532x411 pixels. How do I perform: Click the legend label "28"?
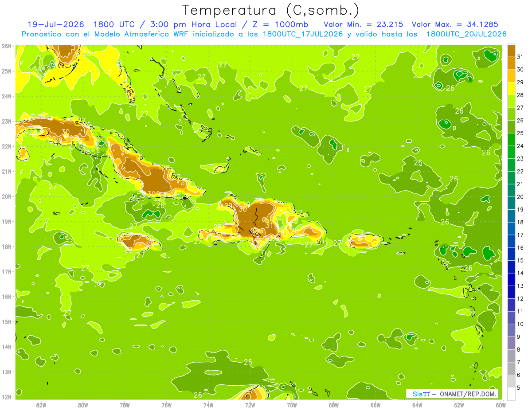pyautogui.click(x=520, y=95)
